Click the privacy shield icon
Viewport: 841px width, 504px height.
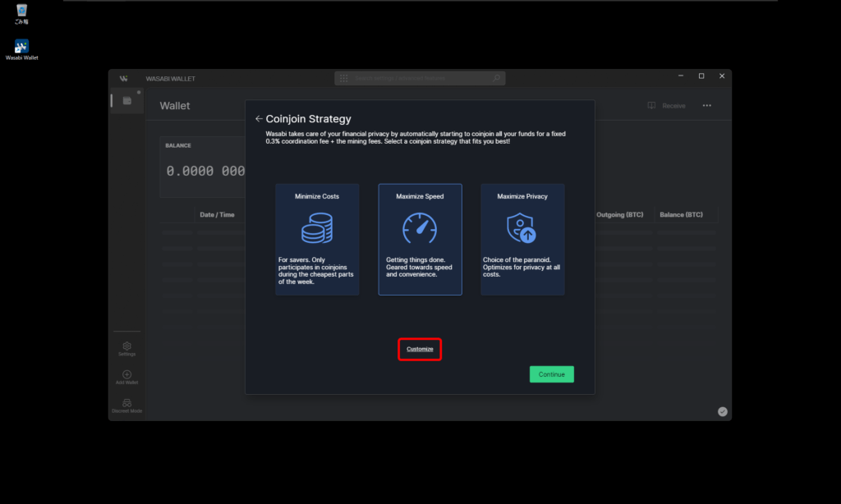click(522, 228)
